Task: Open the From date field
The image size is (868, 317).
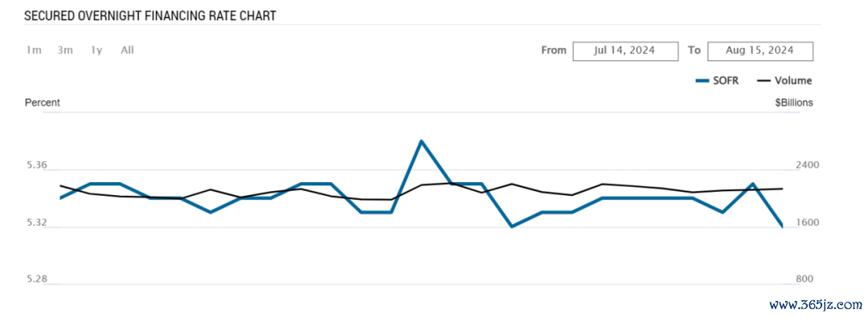Action: pos(625,51)
